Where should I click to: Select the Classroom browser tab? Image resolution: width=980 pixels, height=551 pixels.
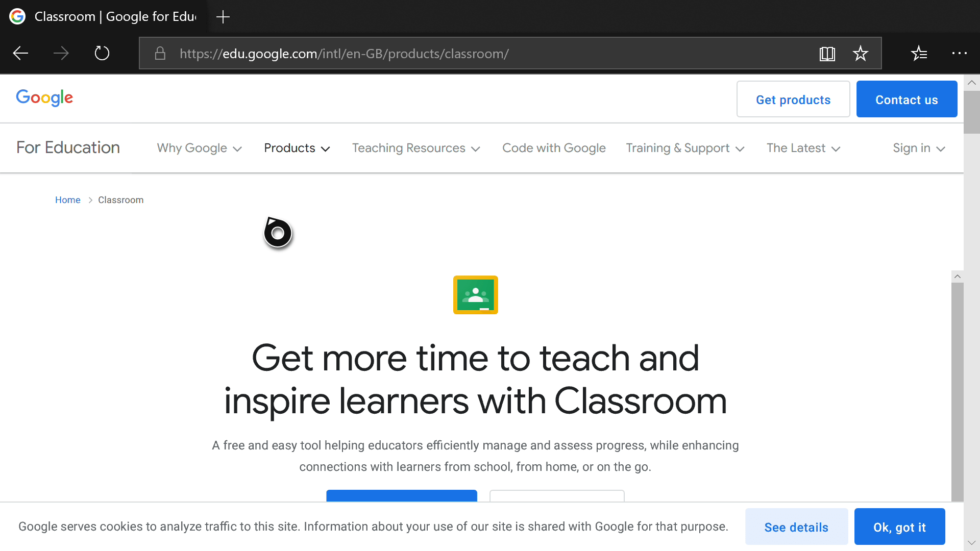tap(103, 16)
